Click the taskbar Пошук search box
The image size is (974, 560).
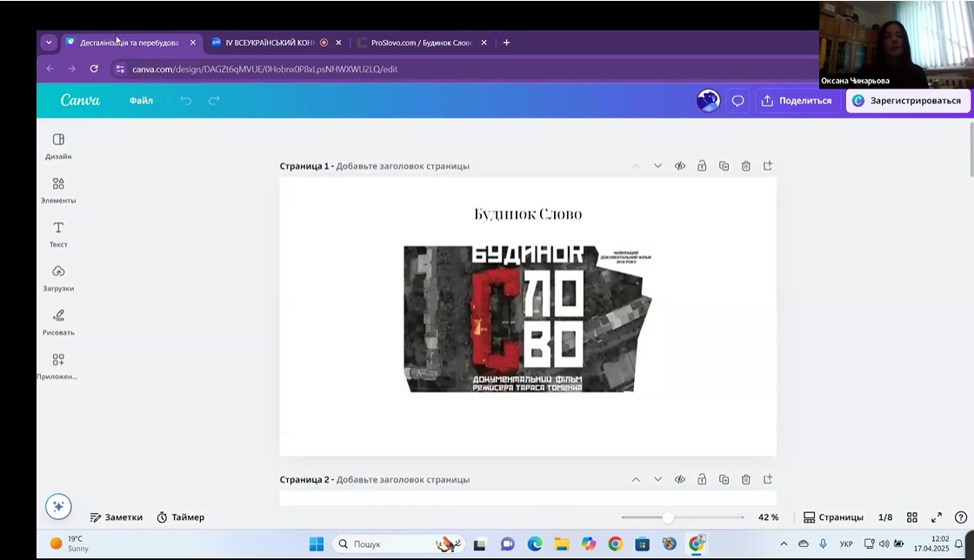coord(397,543)
